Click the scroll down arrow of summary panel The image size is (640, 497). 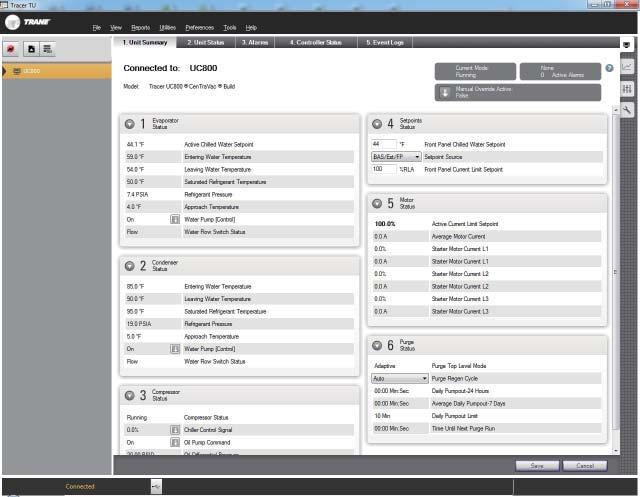tap(616, 450)
